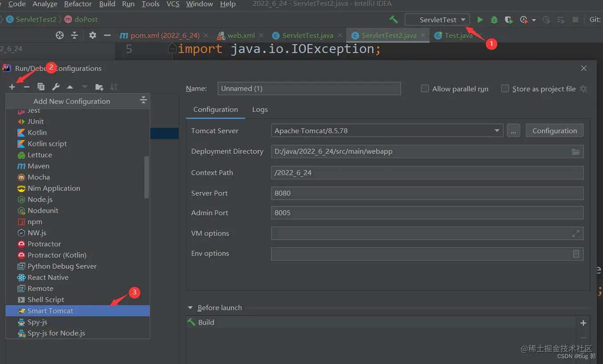Add a before launch task plus icon

[583, 323]
